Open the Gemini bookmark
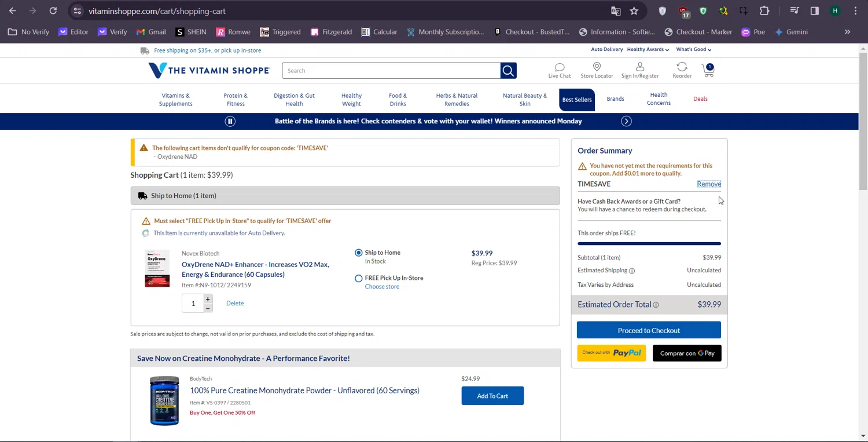The image size is (868, 442). point(791,32)
